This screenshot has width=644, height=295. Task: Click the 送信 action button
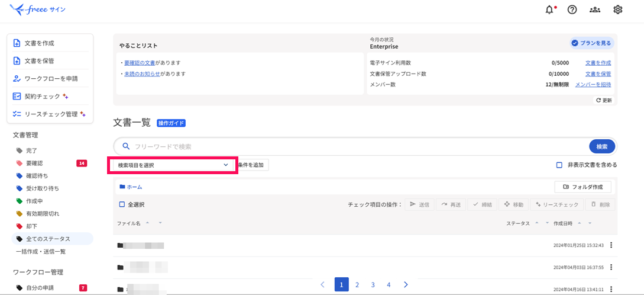click(419, 204)
